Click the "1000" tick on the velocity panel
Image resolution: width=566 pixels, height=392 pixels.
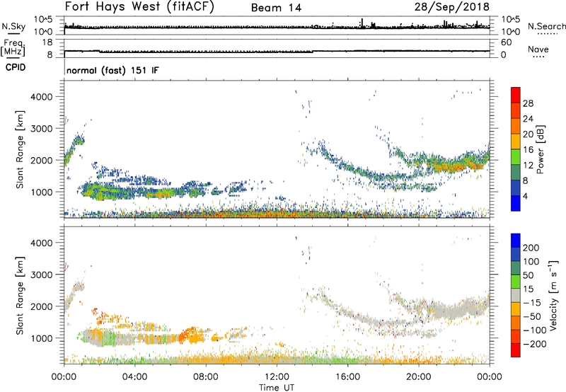point(41,338)
